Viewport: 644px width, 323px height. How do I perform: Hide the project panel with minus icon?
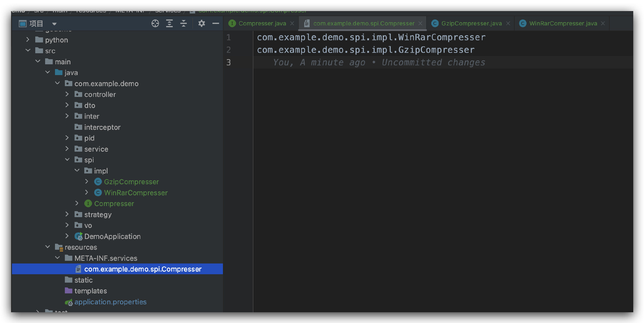click(x=216, y=23)
